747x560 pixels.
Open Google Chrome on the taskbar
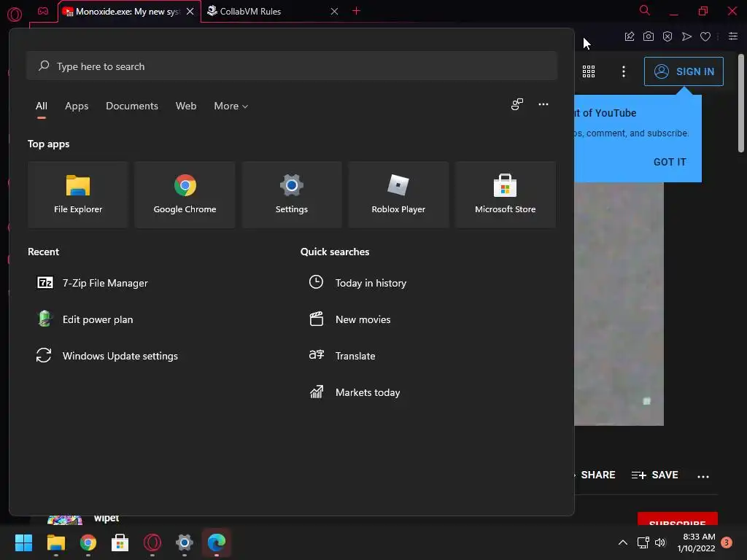(88, 542)
